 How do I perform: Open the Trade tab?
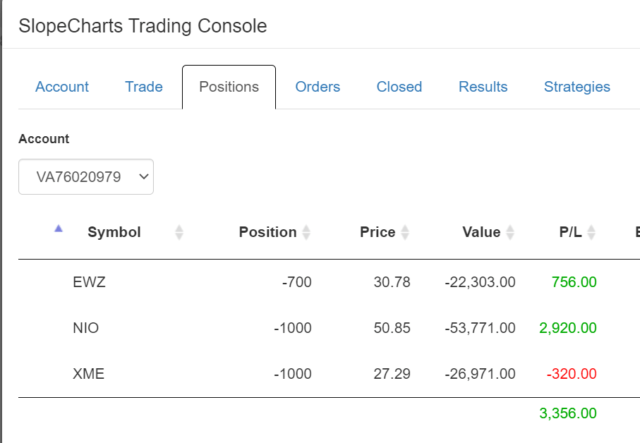[x=144, y=87]
